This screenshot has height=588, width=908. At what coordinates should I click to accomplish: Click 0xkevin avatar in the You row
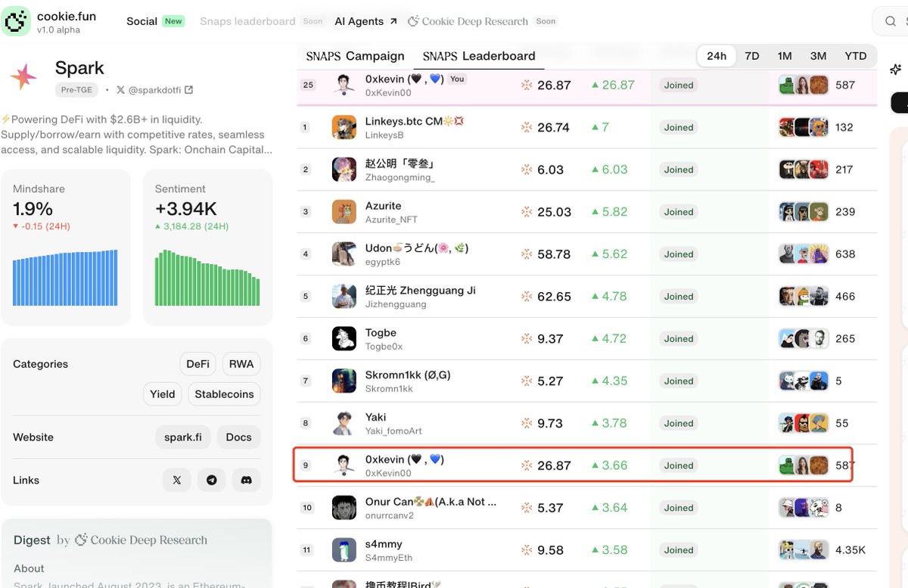click(x=344, y=85)
